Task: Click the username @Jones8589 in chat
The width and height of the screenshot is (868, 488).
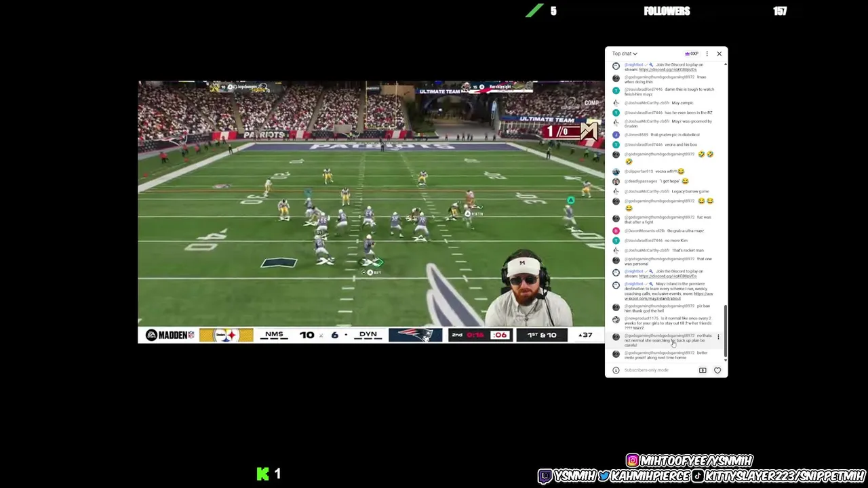Action: click(636, 135)
